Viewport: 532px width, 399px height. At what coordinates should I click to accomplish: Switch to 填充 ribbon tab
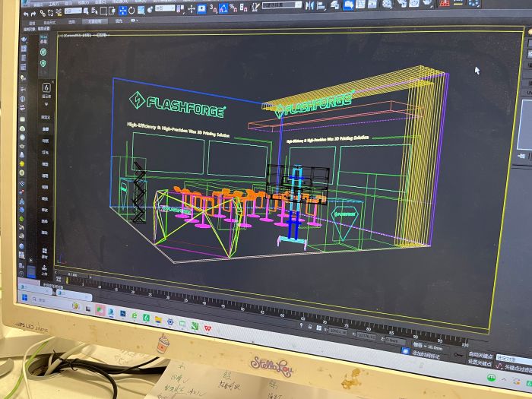click(x=119, y=21)
